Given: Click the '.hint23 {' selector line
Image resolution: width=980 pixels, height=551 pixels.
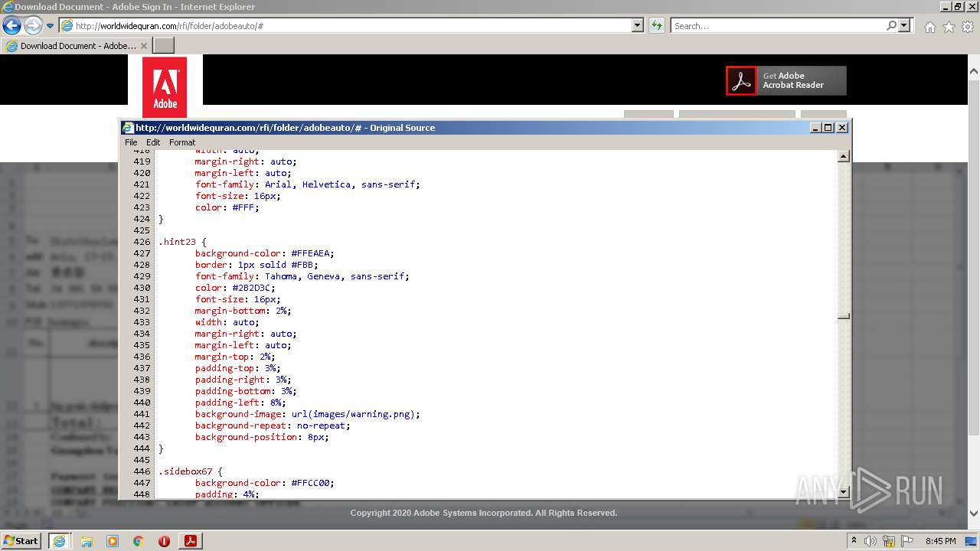Looking at the screenshot, I should [181, 242].
